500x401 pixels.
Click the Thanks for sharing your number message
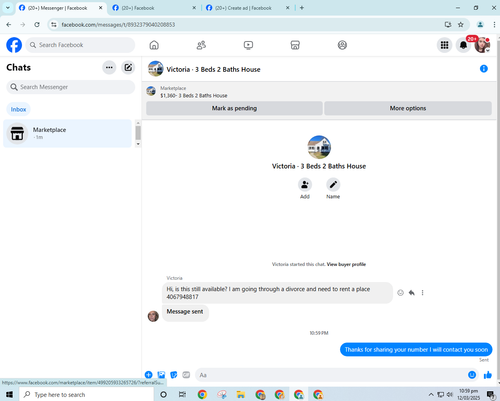point(416,349)
